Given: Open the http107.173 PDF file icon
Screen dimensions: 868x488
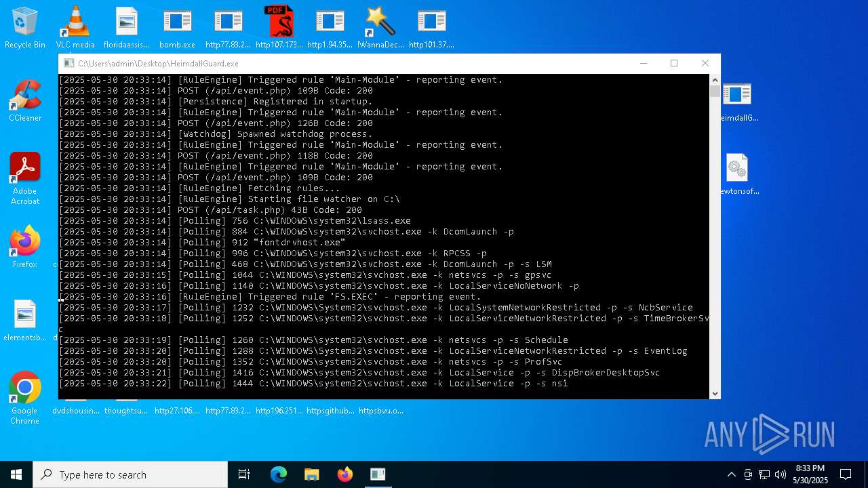Looking at the screenshot, I should (x=279, y=28).
